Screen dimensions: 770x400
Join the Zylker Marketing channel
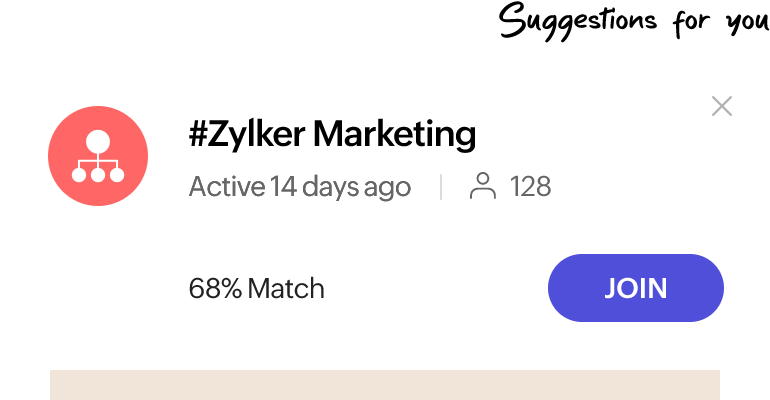tap(635, 288)
